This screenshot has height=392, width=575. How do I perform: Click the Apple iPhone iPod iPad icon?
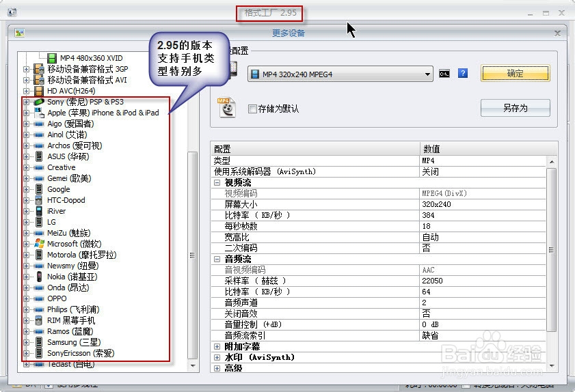point(39,113)
